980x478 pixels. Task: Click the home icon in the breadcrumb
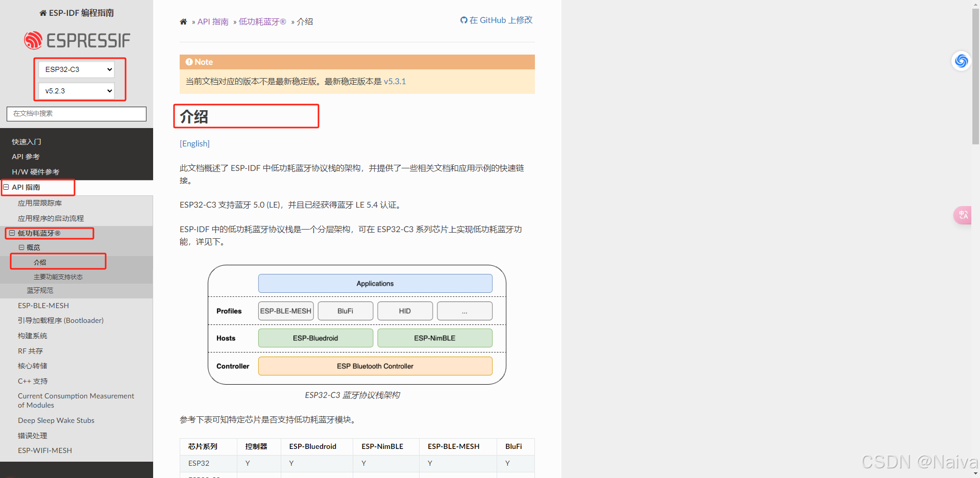[x=183, y=21]
